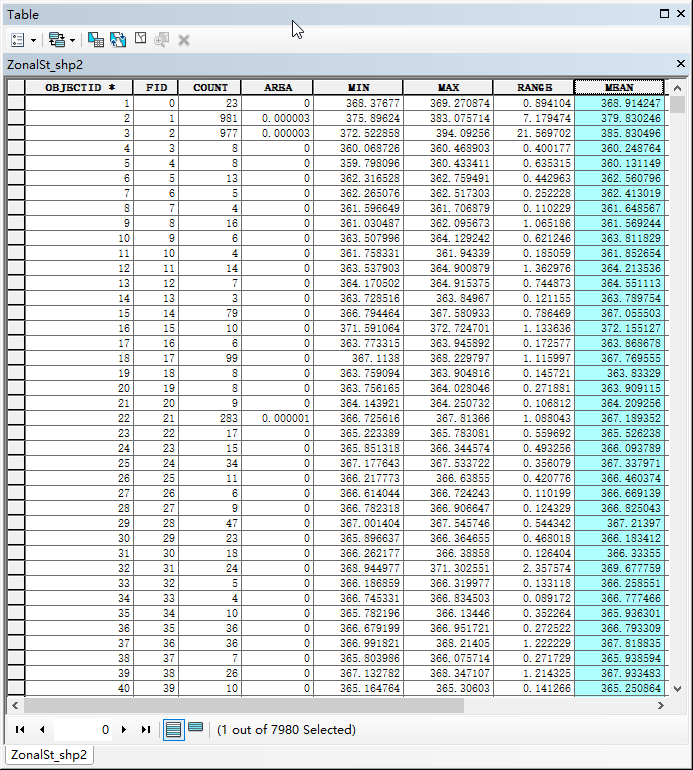The height and width of the screenshot is (770, 693).
Task: Expand the Related Tables dropdown arrow
Action: pos(72,40)
